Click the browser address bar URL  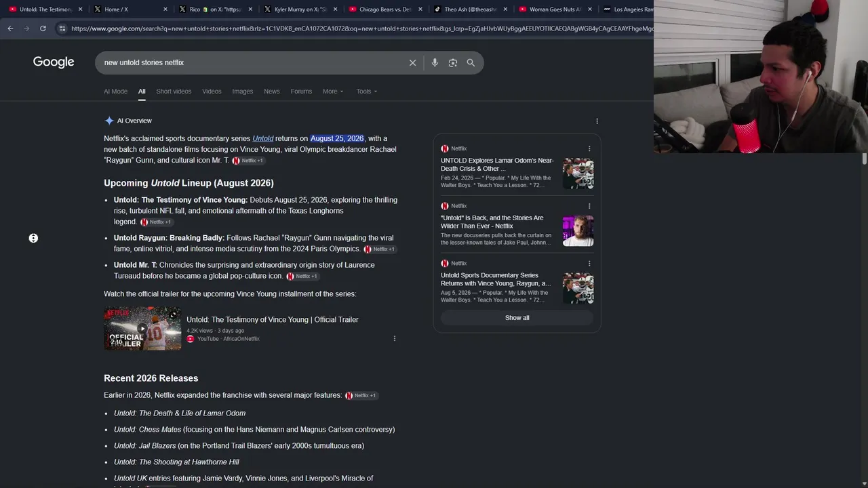(361, 28)
